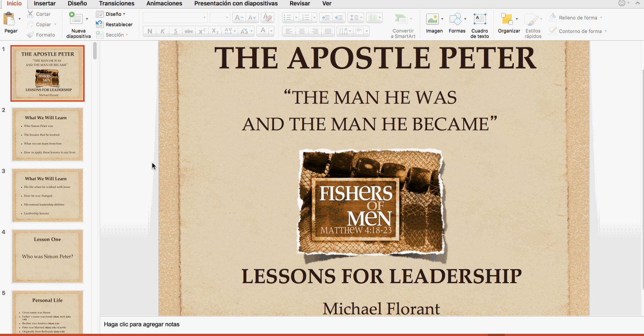
Task: Toggle strikethrough abc formatting
Action: tap(189, 31)
